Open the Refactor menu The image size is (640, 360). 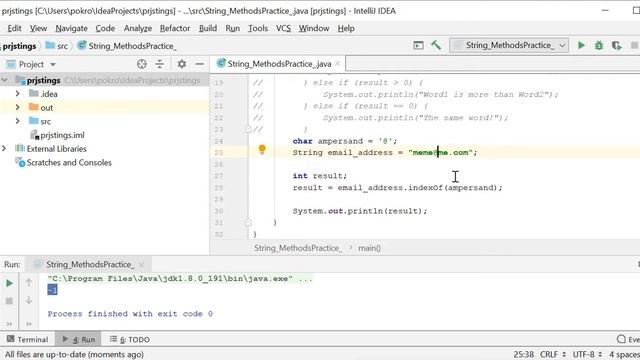pos(175,28)
